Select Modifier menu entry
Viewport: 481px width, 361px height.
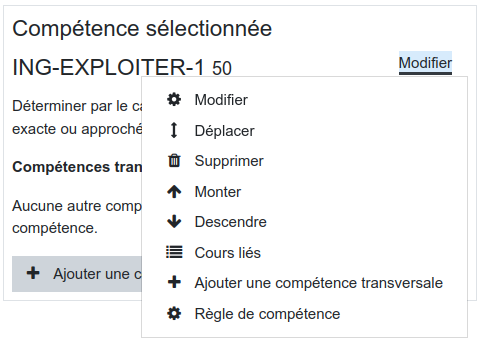click(221, 100)
